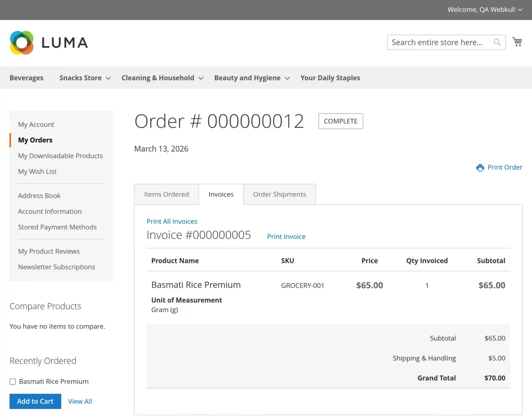The height and width of the screenshot is (418, 532).
Task: Select the Invoices tab
Action: (221, 194)
